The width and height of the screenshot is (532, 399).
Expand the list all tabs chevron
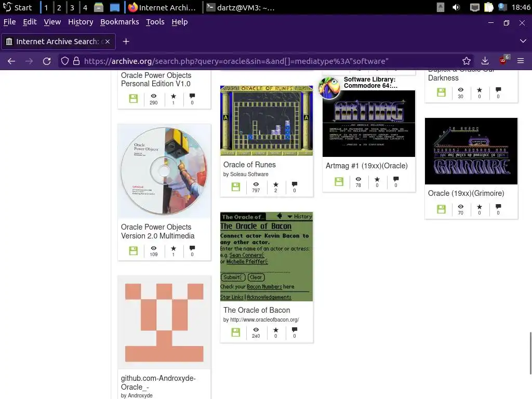coord(523,41)
